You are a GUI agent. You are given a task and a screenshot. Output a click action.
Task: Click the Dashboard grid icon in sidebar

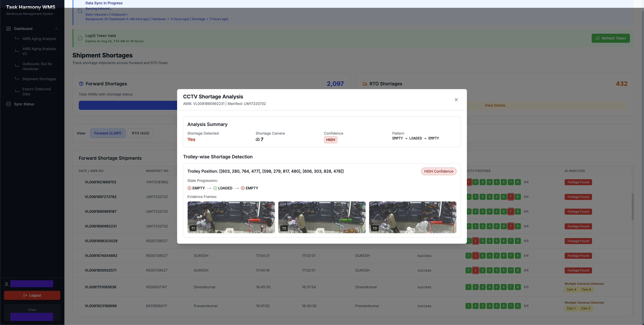click(x=9, y=29)
